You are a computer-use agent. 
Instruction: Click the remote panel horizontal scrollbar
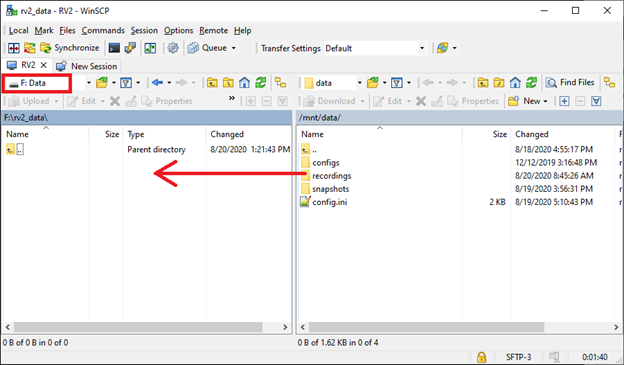point(426,327)
